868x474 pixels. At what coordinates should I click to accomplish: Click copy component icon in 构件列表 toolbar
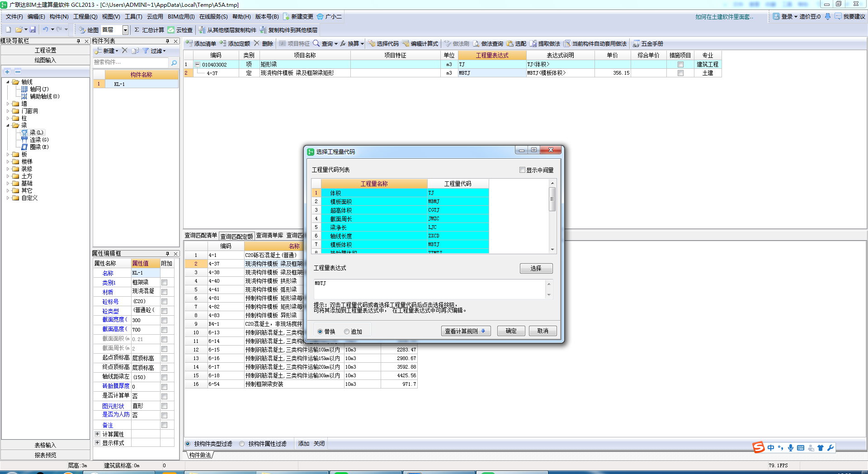tap(135, 51)
